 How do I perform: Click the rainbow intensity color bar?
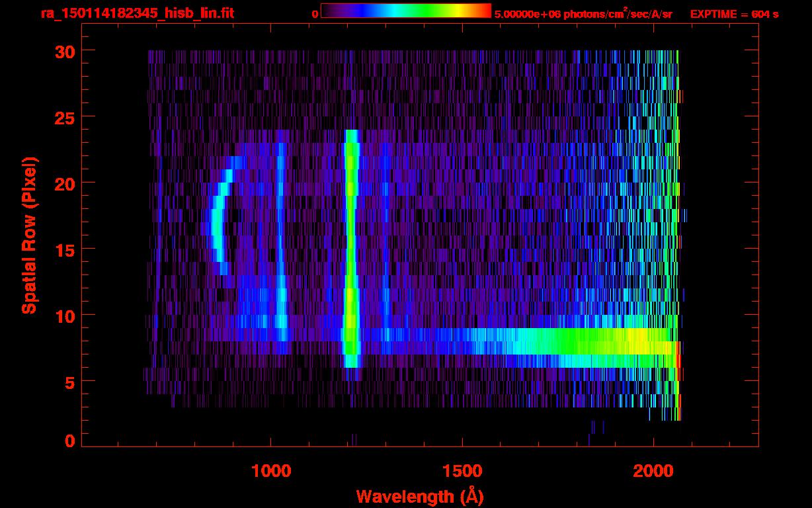coord(405,11)
